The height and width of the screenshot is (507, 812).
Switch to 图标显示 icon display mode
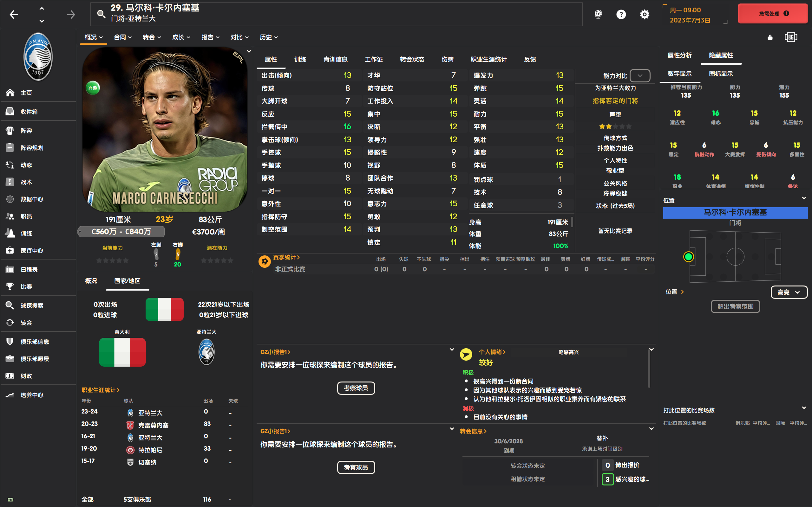click(x=720, y=74)
